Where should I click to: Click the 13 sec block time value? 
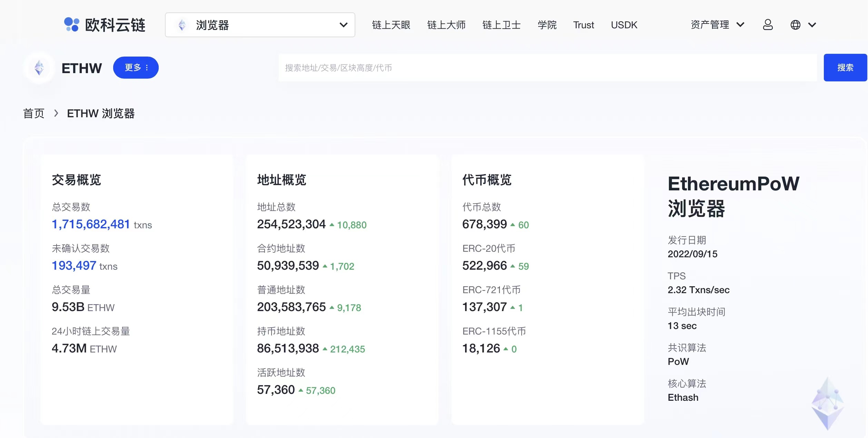682,326
